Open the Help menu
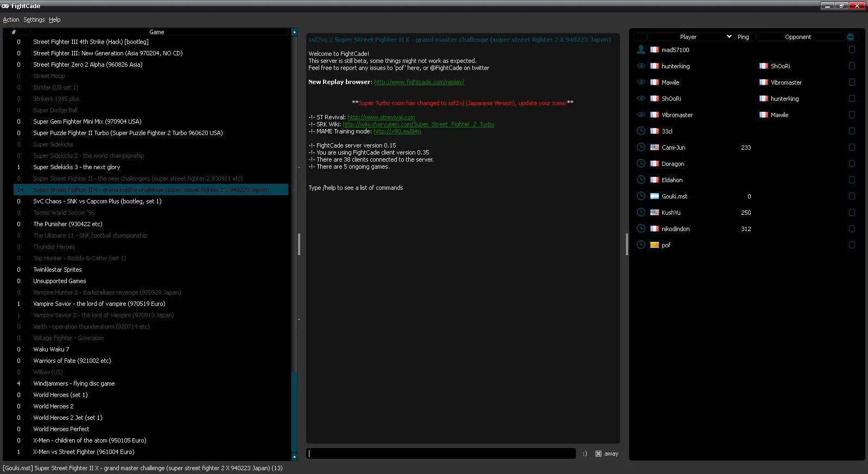 tap(55, 20)
